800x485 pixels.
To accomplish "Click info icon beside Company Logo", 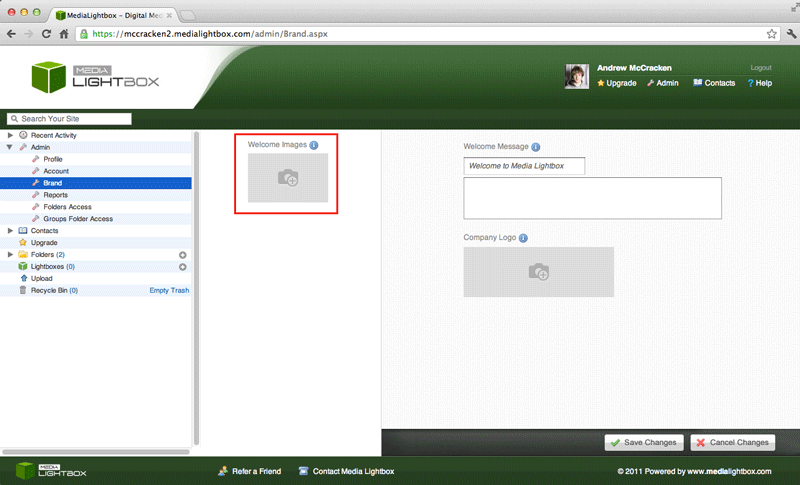I will [523, 238].
